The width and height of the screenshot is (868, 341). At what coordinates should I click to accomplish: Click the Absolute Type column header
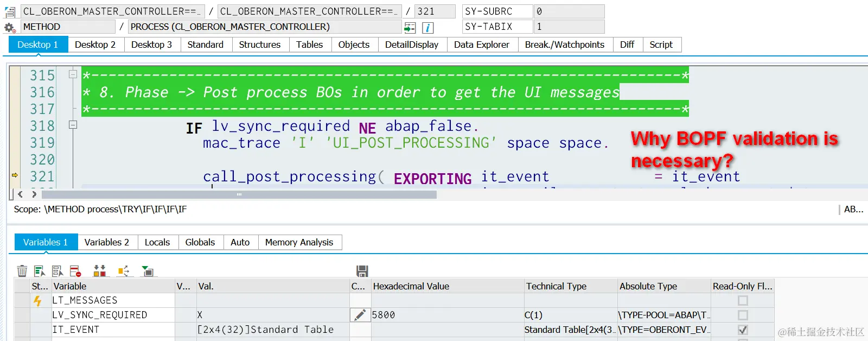pos(664,286)
